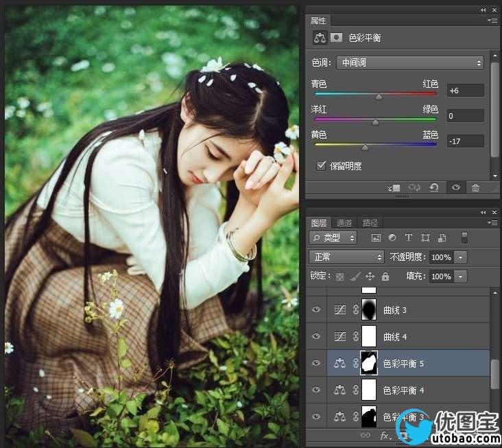502x448 pixels.
Task: Open the 填充 fill arrow dropdown
Action: click(460, 276)
